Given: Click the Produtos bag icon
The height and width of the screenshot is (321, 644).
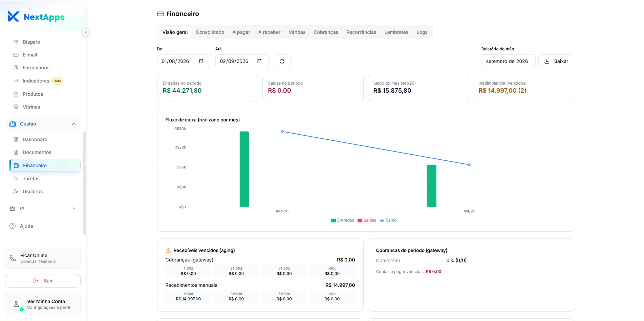Looking at the screenshot, I should coord(16,94).
